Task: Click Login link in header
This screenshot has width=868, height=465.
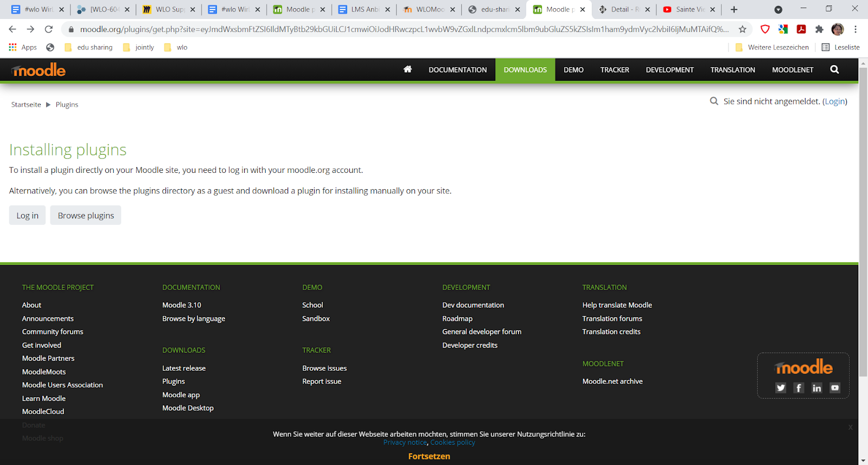Action: pyautogui.click(x=835, y=101)
